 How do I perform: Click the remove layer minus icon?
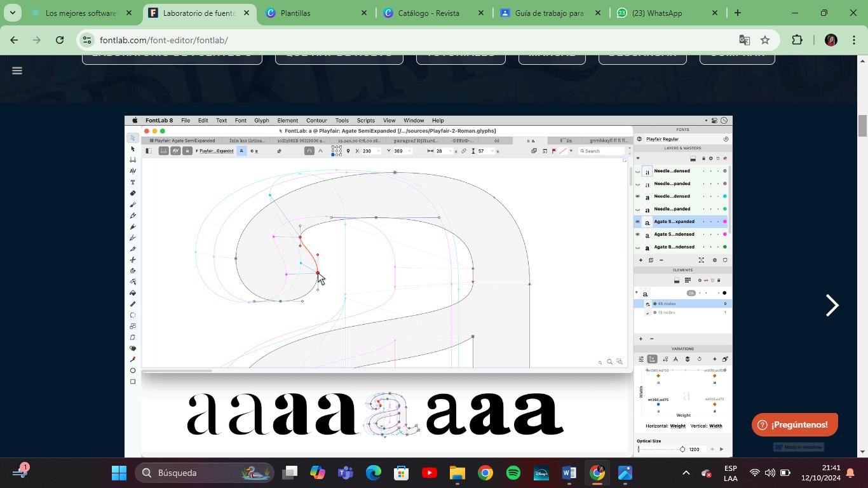tap(661, 260)
